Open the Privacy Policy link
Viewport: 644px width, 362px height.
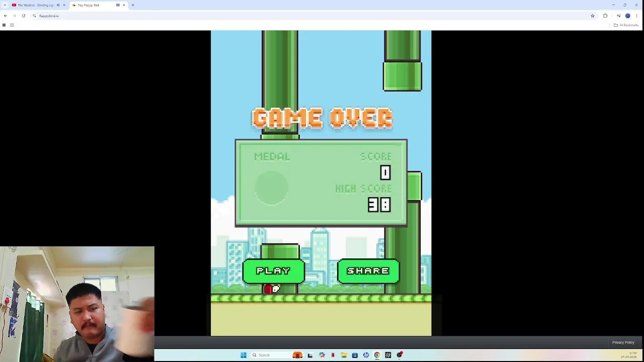point(623,342)
